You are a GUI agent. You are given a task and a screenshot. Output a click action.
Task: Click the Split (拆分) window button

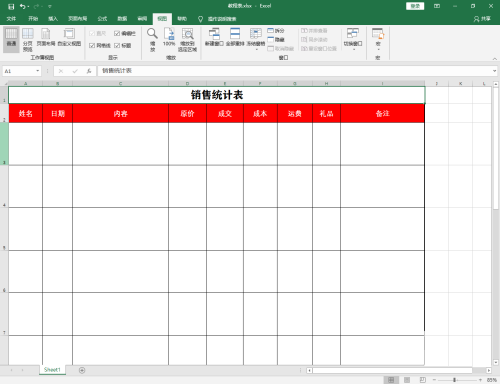(276, 31)
